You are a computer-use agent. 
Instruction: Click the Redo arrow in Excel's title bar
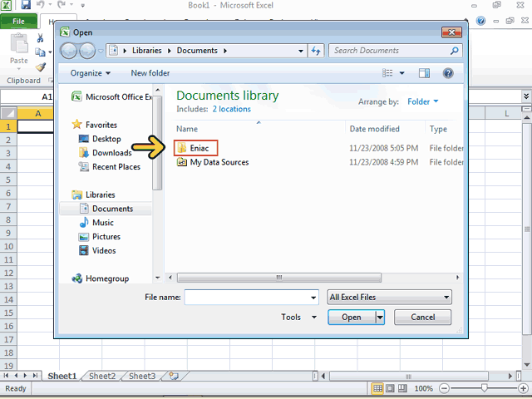click(62, 5)
